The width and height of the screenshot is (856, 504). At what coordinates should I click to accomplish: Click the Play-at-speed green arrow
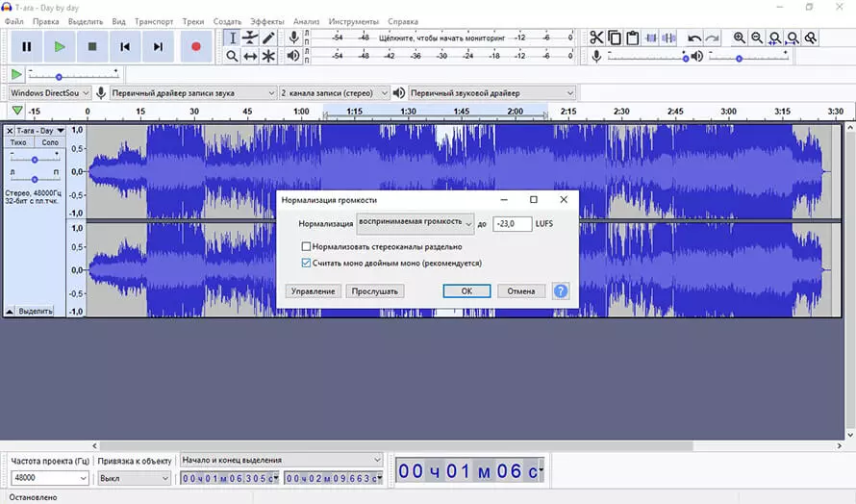click(x=16, y=74)
